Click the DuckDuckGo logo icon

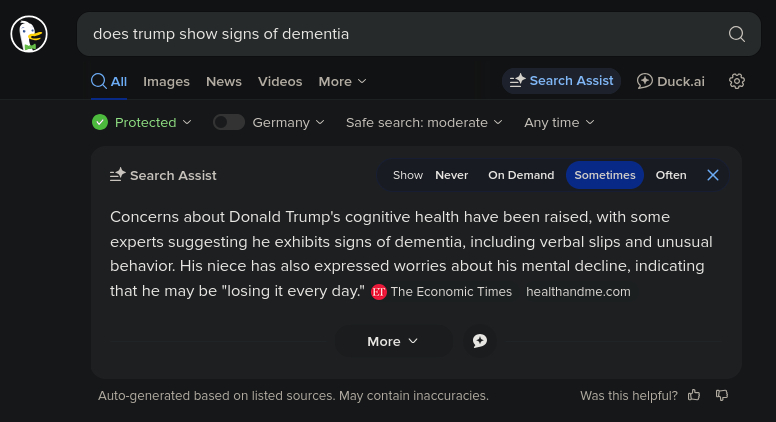coord(29,34)
